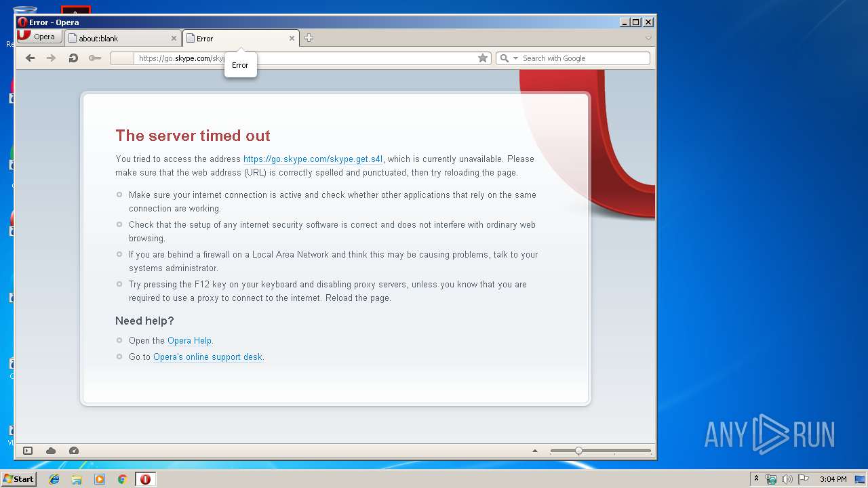868x488 pixels.
Task: Open the Windows Start menu
Action: point(18,479)
